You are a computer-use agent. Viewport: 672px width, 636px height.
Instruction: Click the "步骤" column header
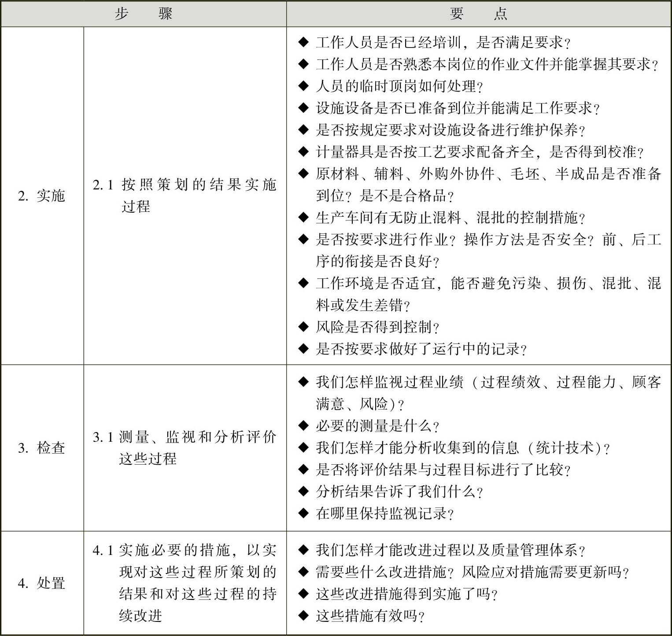click(144, 14)
